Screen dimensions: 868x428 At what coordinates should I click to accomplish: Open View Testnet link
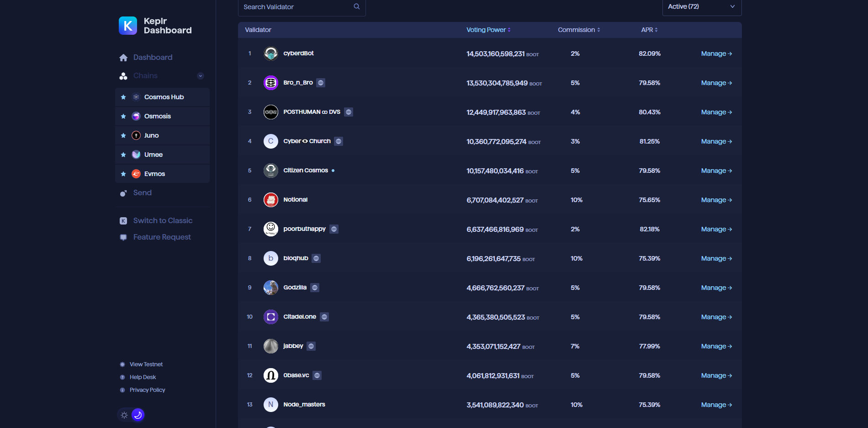[x=146, y=364]
